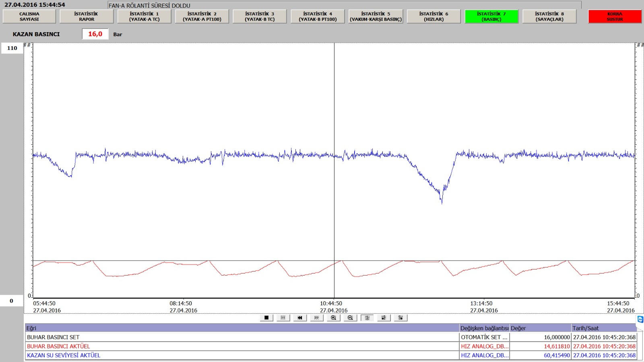Open the ÇALIŞMA SAYFASI page
The width and height of the screenshot is (644, 362).
pyautogui.click(x=29, y=16)
